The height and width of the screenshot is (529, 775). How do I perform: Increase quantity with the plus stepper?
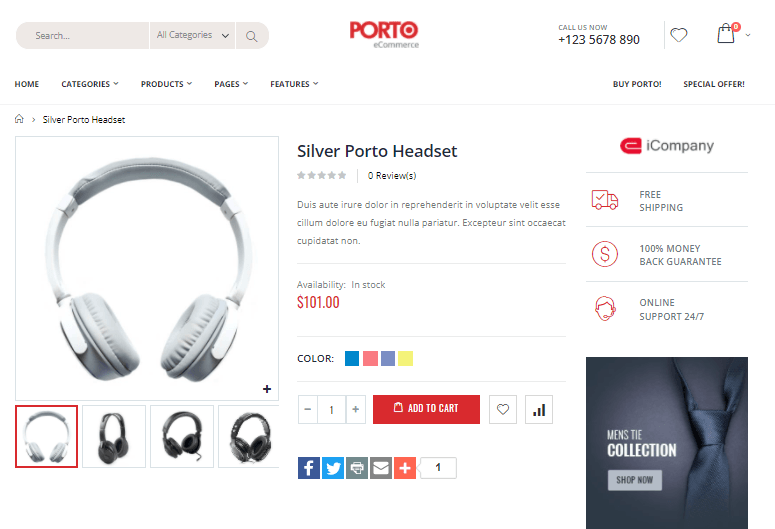[355, 409]
